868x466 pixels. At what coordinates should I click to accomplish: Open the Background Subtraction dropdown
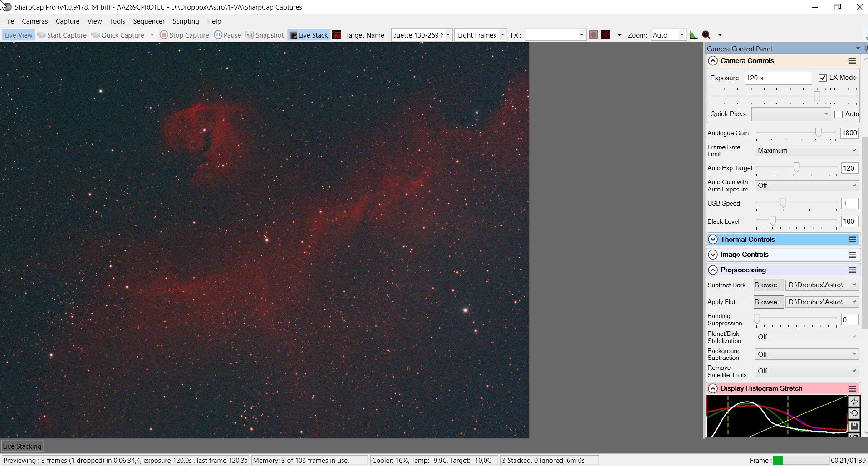806,354
